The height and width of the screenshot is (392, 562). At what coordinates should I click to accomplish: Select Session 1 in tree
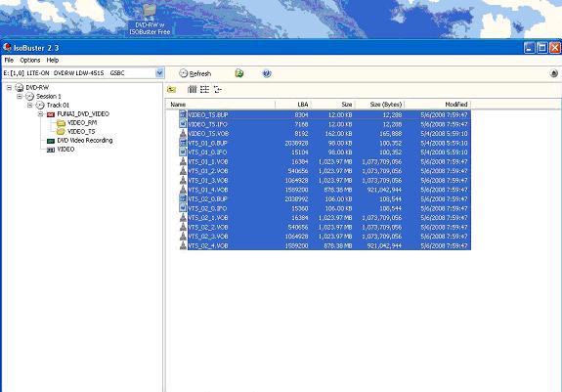[x=49, y=96]
